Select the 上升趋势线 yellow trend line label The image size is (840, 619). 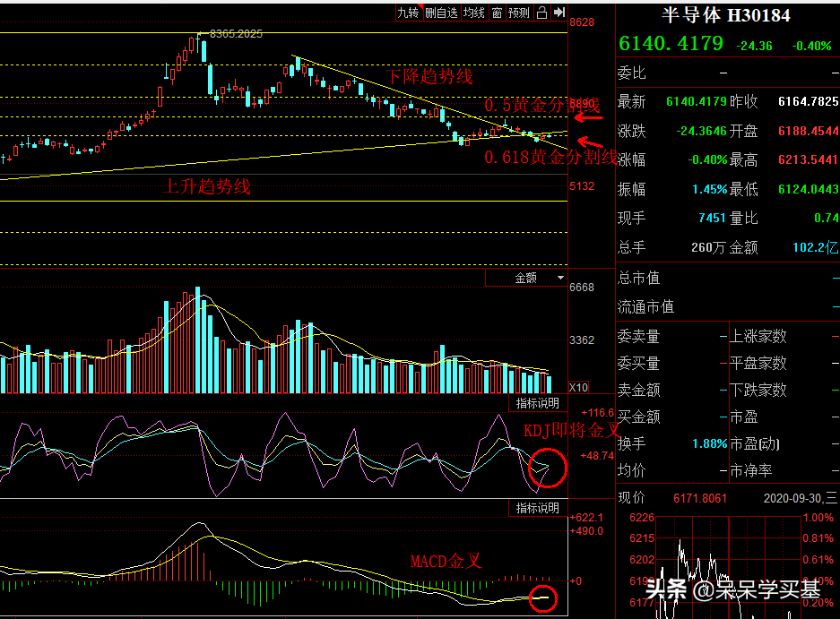pyautogui.click(x=207, y=186)
